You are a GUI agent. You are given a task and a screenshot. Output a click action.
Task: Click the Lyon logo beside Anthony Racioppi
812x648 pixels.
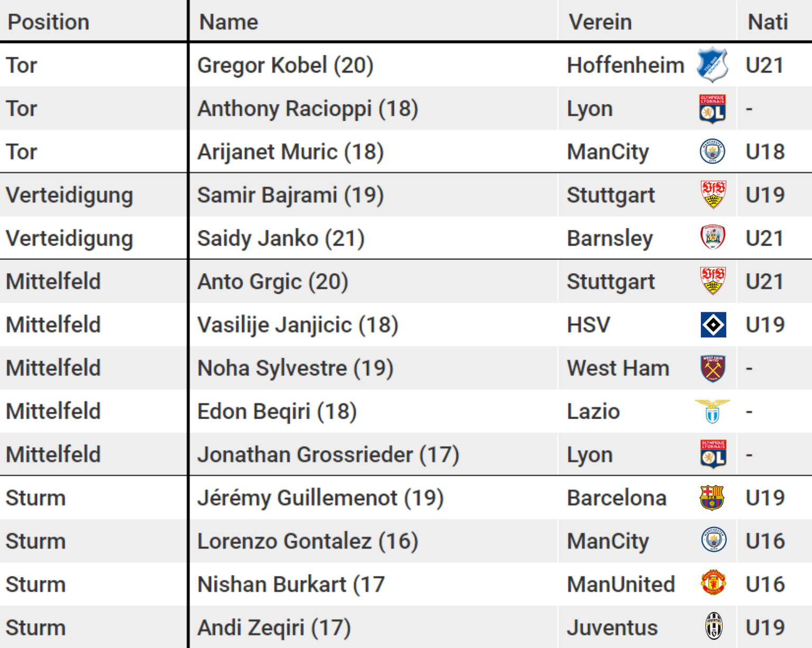pos(713,109)
